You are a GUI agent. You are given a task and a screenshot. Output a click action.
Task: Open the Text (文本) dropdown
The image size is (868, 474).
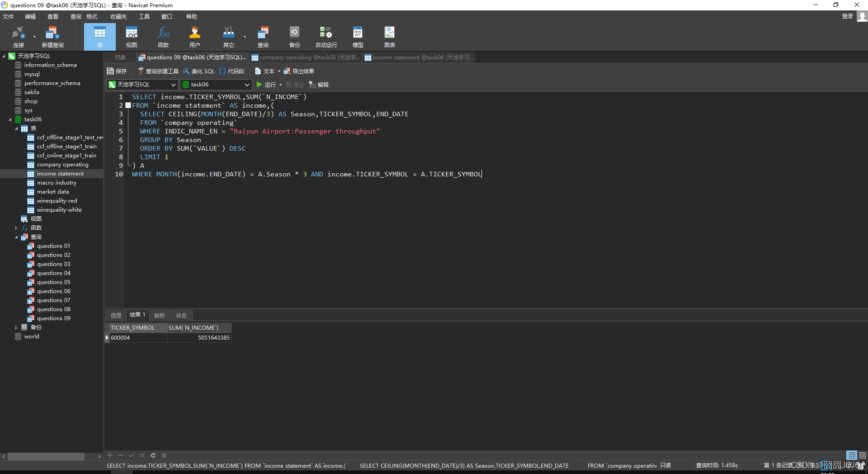pyautogui.click(x=268, y=71)
